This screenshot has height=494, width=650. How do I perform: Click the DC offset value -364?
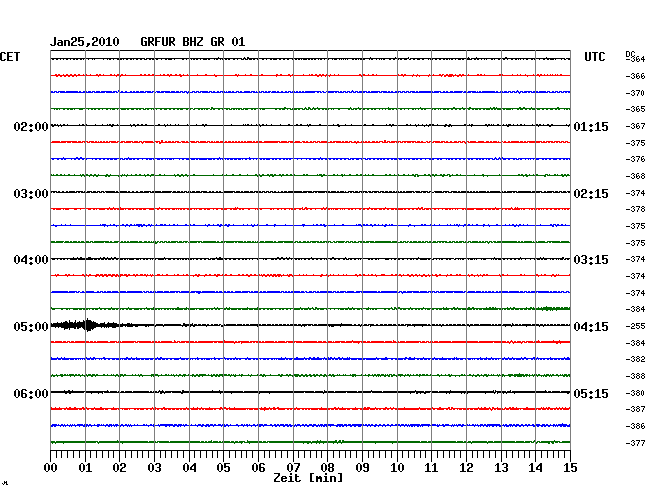pyautogui.click(x=635, y=59)
